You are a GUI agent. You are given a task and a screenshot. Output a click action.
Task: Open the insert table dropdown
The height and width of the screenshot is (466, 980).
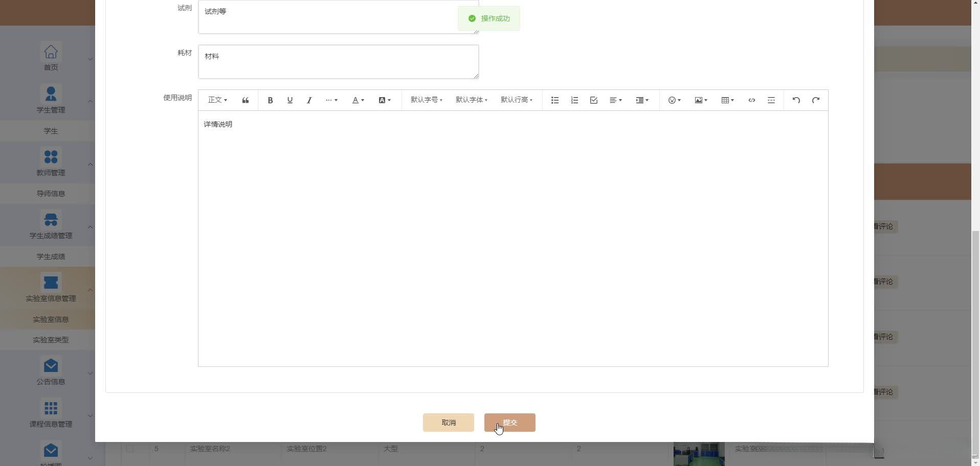coord(728,100)
